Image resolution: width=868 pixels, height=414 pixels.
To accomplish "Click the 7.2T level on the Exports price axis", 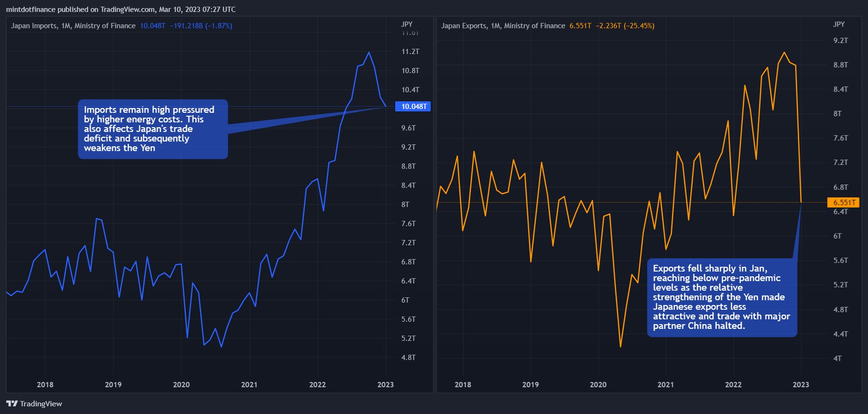I will (841, 163).
